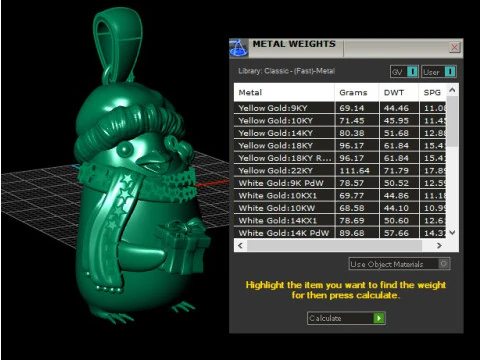Click the SPG column header
This screenshot has height=360, width=480.
pos(432,92)
